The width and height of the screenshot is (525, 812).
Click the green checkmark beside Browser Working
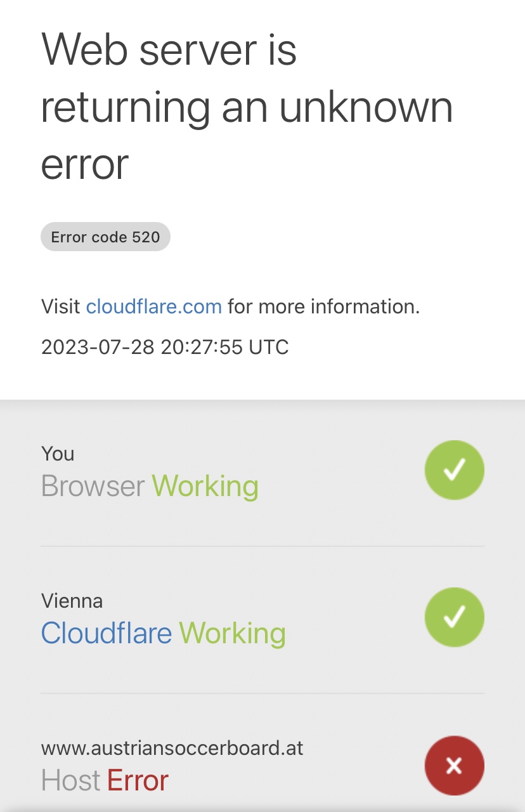tap(454, 470)
